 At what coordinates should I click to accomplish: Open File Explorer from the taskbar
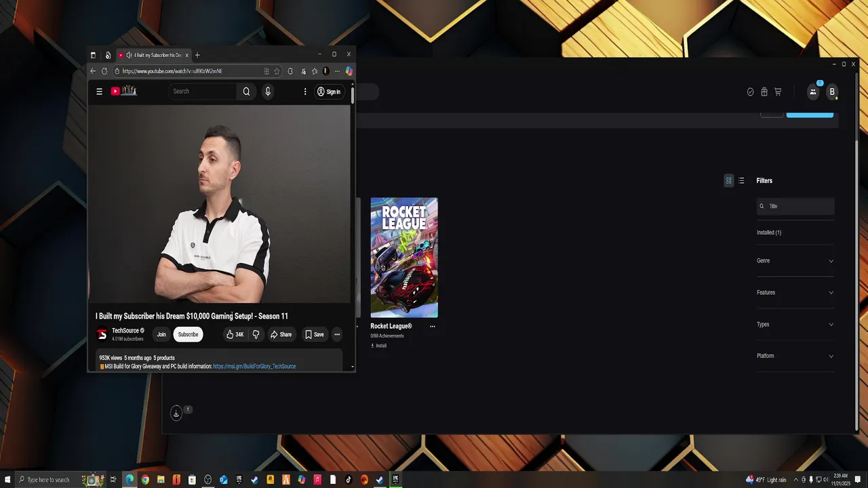pyautogui.click(x=161, y=480)
